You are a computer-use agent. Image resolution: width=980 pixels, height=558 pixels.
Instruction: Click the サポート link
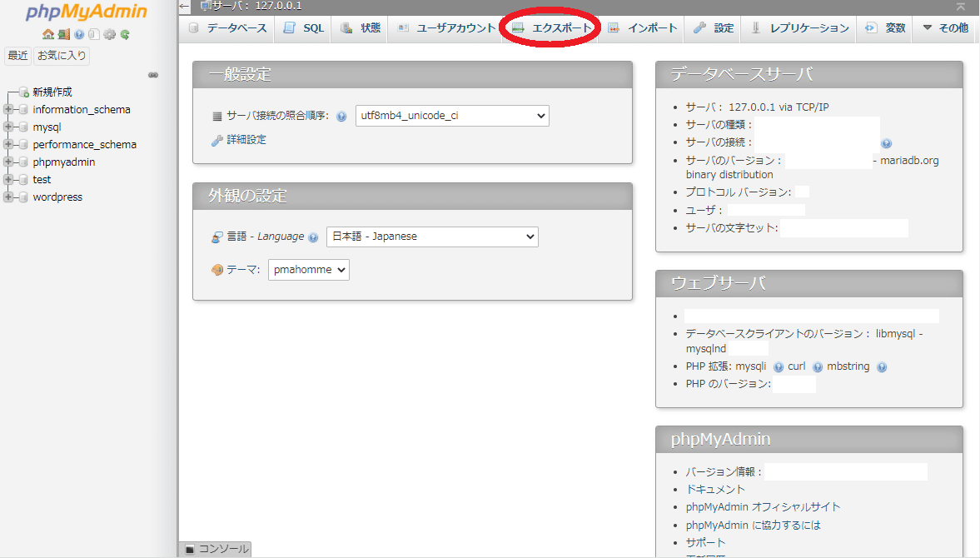705,542
